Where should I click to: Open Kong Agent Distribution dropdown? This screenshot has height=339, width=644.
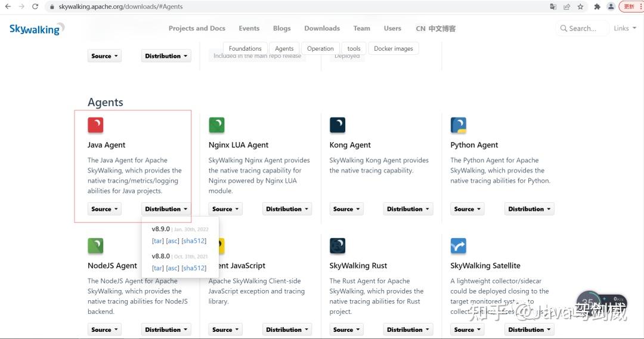[x=408, y=209]
